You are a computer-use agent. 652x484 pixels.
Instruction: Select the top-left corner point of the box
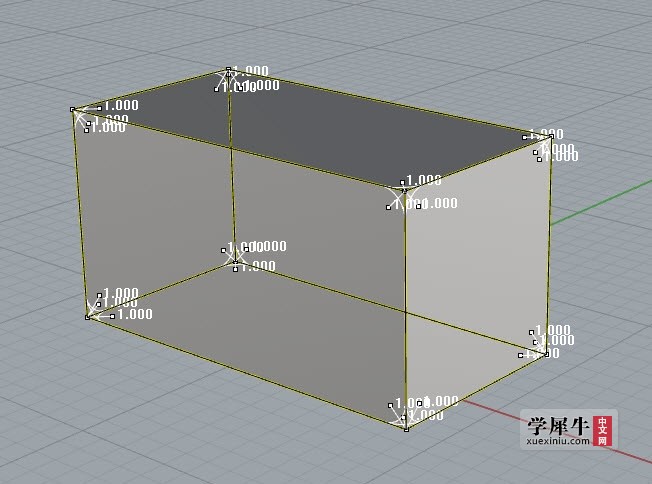[73, 109]
